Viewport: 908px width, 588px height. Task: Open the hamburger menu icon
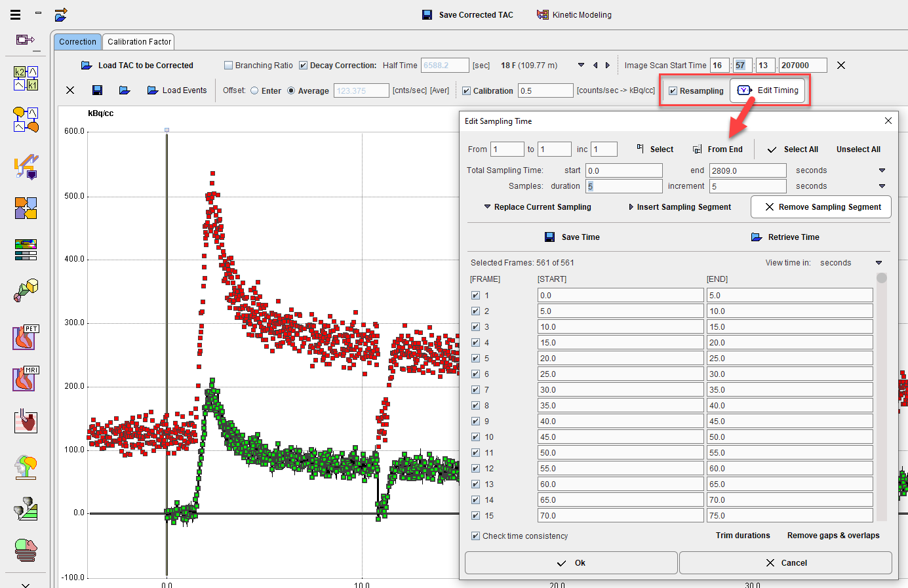(x=16, y=14)
